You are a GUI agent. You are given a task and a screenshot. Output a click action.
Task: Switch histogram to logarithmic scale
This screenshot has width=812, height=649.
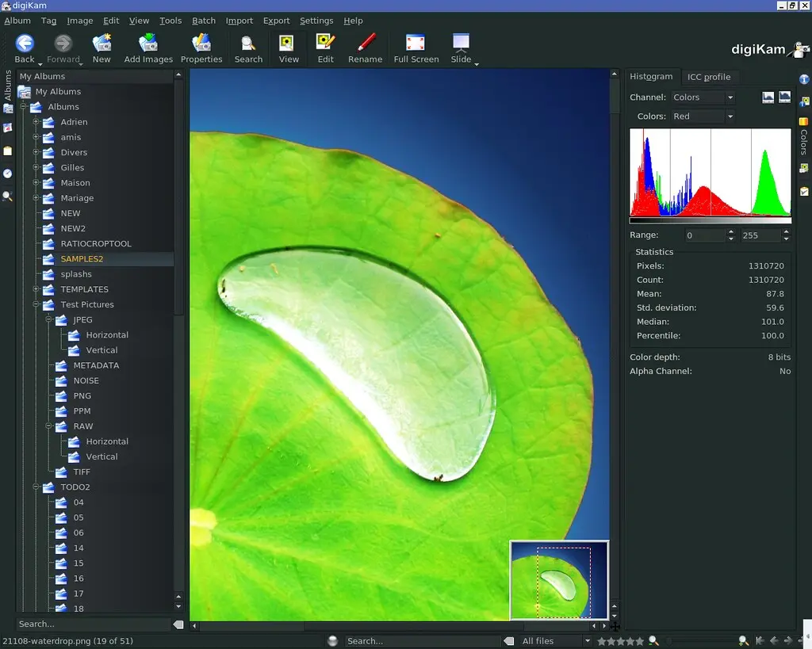pyautogui.click(x=785, y=97)
